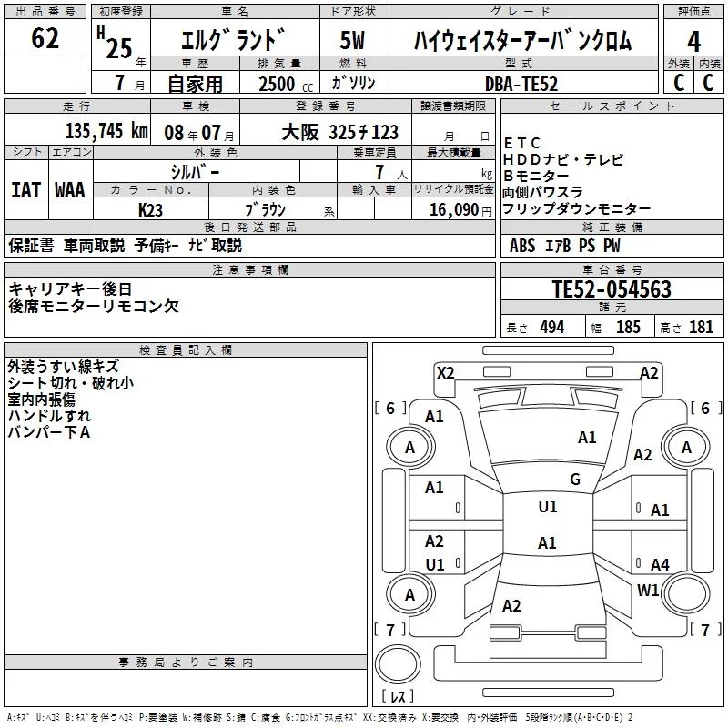The image size is (728, 728).
Task: Click the inspection date 08年07月
Action: (x=198, y=133)
